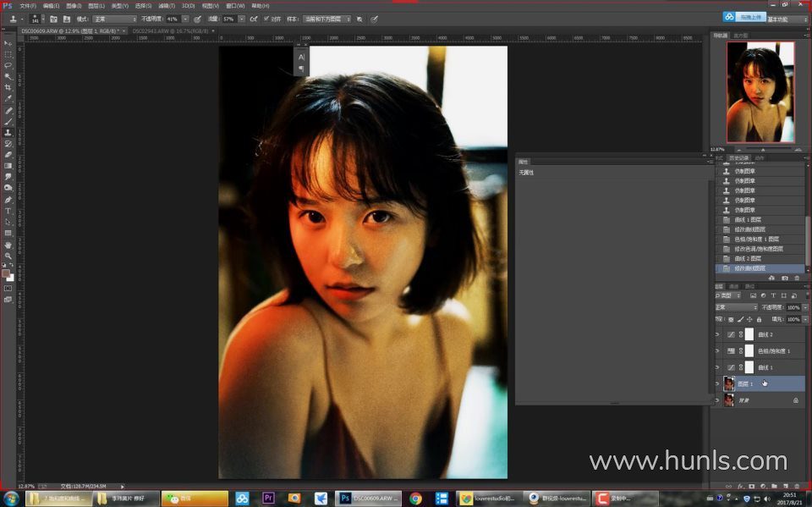Select the Clone Stamp tool in toolbox
Screen dimensions: 812x507
[x=8, y=133]
